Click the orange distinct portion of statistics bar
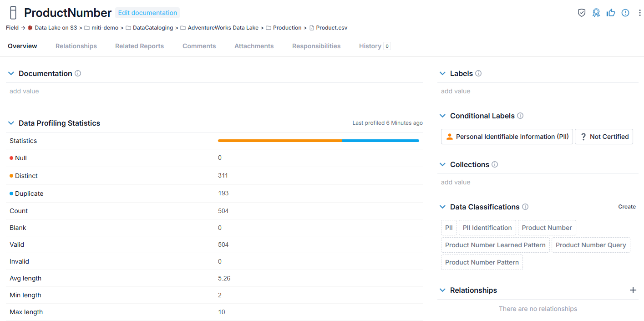The image size is (644, 321). coord(280,141)
